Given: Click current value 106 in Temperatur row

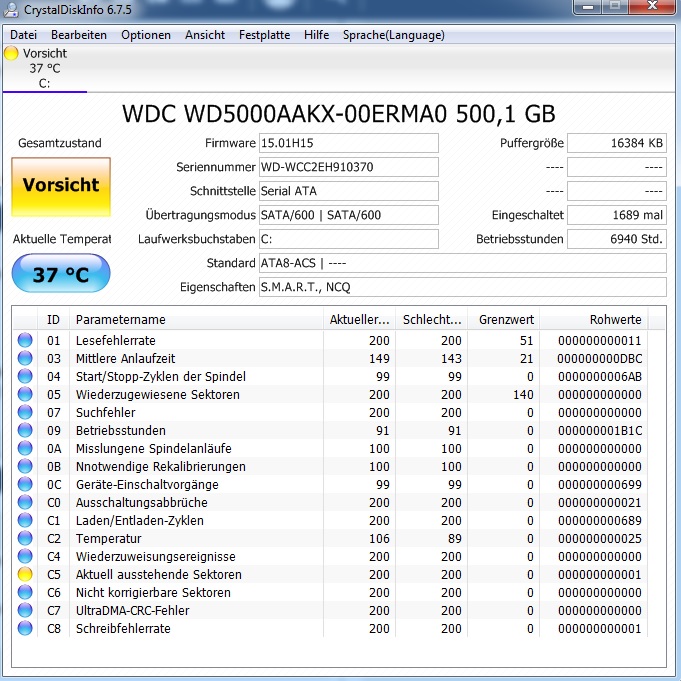Looking at the screenshot, I should tap(379, 539).
